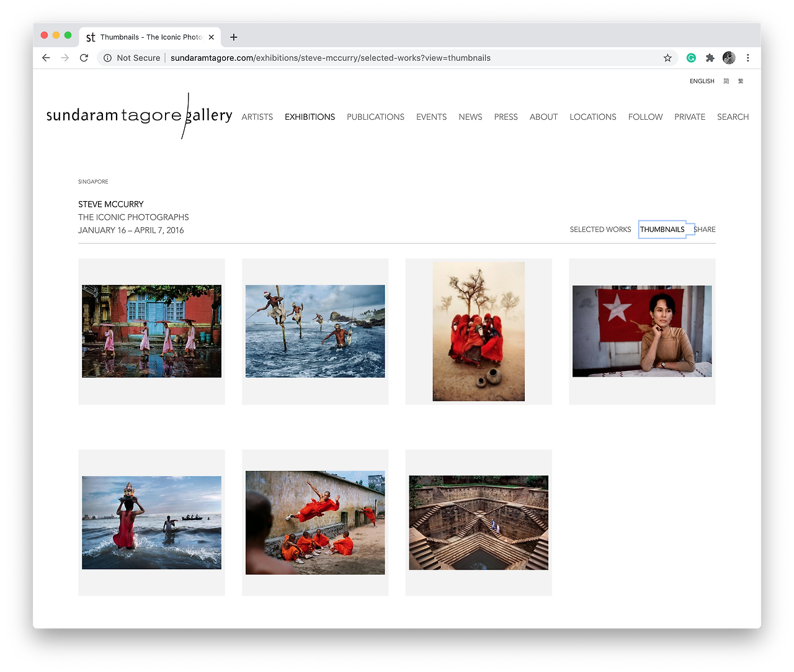Click the Steve McCurry exhibition title
794x672 pixels.
pos(111,204)
